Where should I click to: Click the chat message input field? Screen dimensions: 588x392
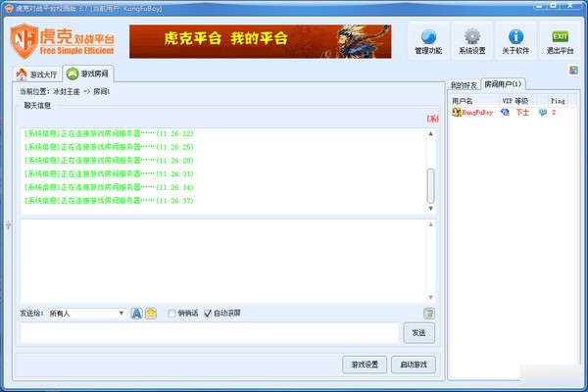[x=210, y=333]
